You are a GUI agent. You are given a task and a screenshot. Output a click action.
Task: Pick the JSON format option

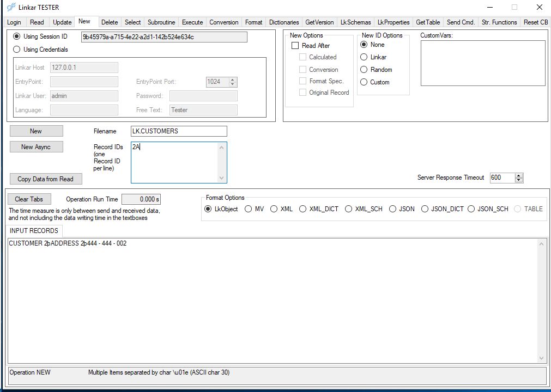[x=402, y=209]
